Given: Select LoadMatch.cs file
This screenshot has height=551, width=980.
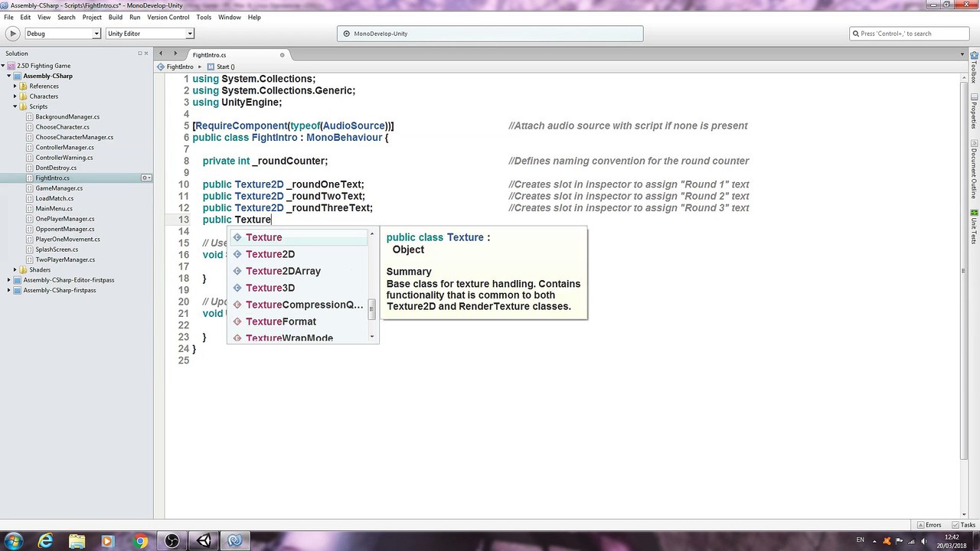Looking at the screenshot, I should pos(54,198).
